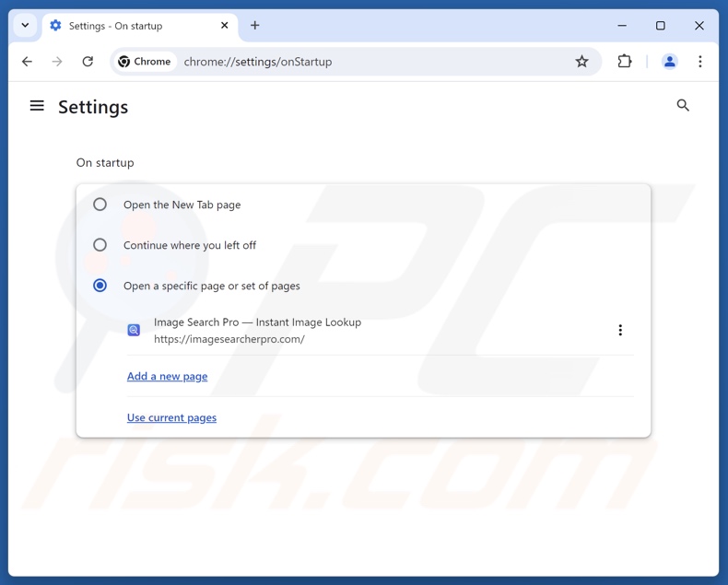Close the Settings - On startup tab
This screenshot has width=728, height=585.
point(225,26)
